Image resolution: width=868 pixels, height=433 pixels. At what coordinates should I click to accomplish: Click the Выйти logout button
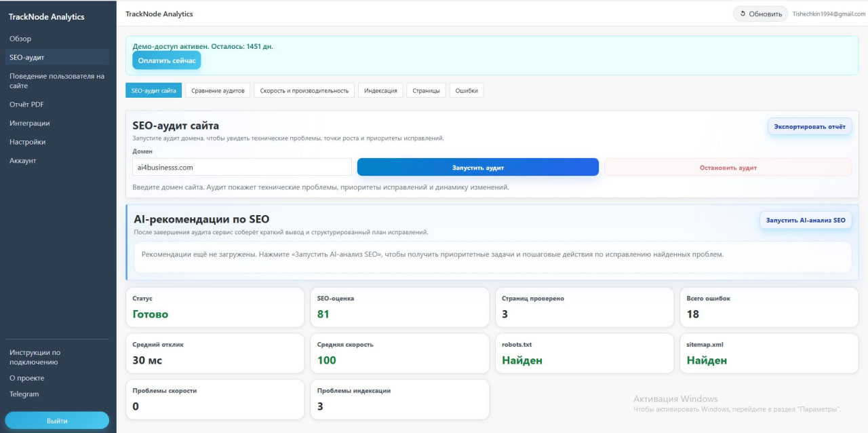(58, 420)
